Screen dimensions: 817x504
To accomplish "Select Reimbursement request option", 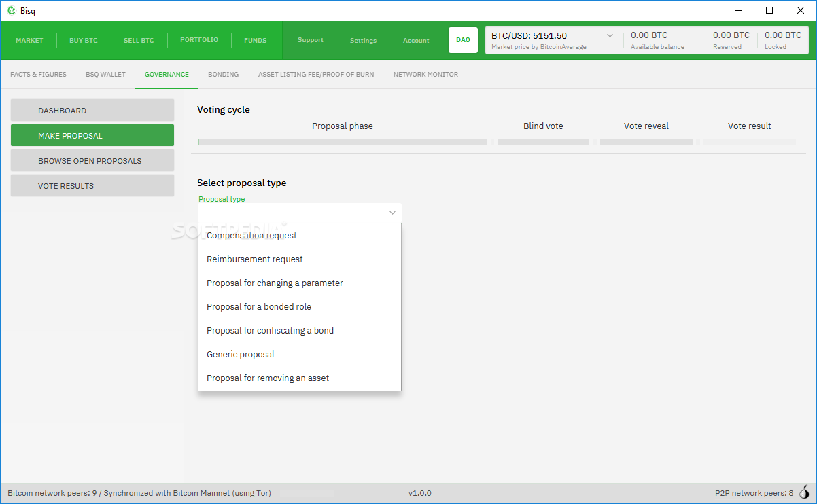I will pyautogui.click(x=300, y=259).
